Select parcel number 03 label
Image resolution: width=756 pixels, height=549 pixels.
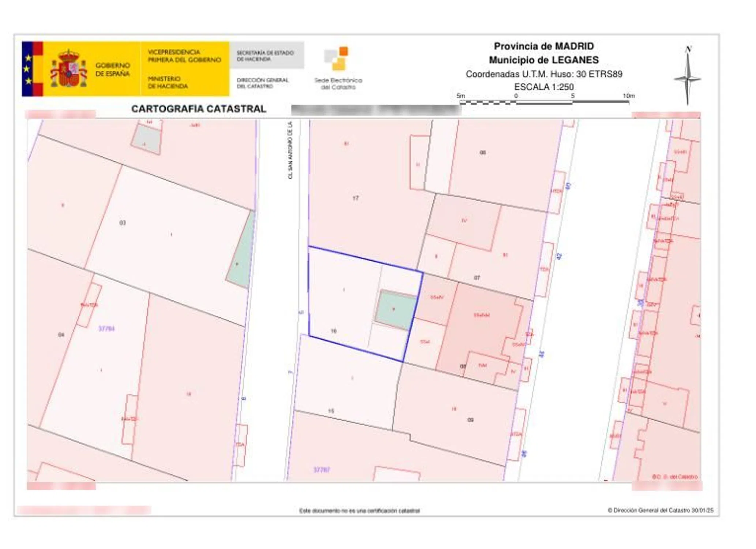[123, 223]
